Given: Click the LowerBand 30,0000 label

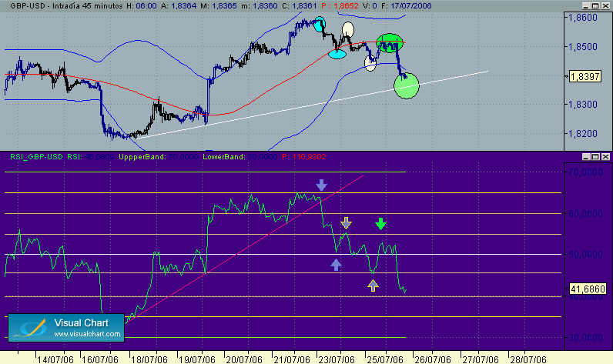Looking at the screenshot, I should click(x=240, y=157).
